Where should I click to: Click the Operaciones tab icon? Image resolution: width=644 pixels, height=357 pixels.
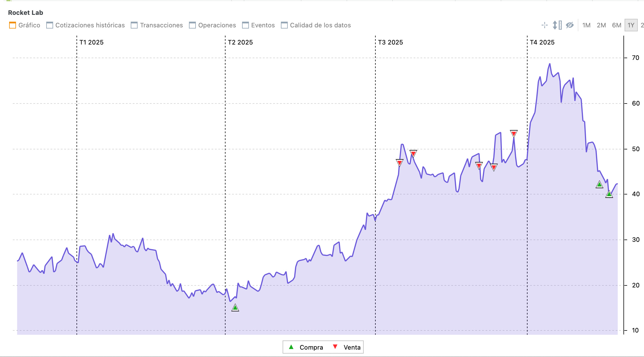pos(192,25)
